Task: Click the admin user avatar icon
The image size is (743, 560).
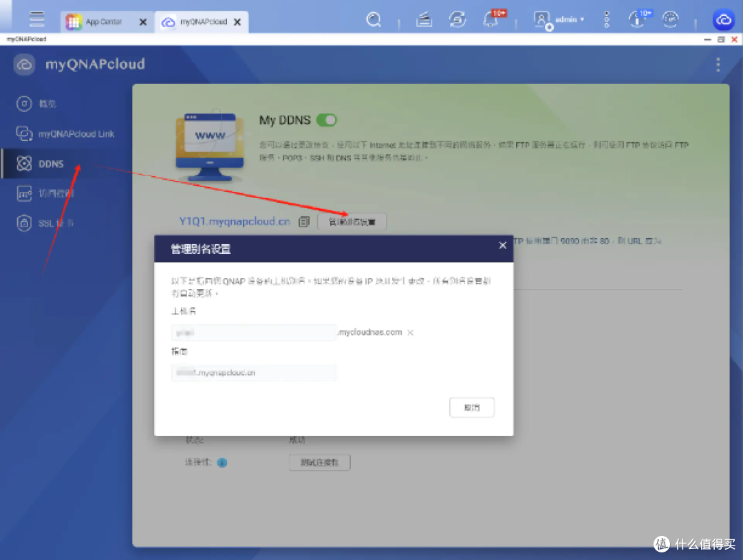Action: point(542,20)
